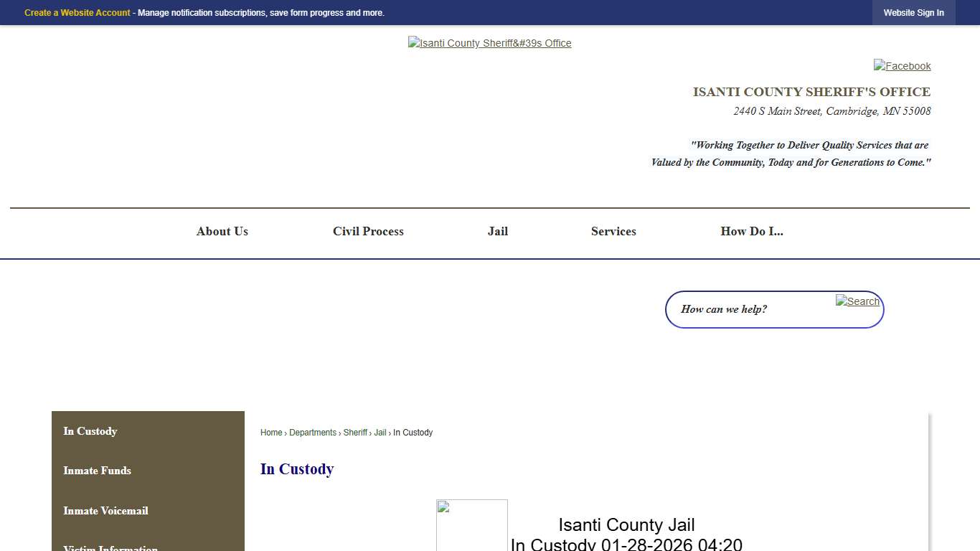Open the Jail menu
Viewport: 980px width, 551px height.
point(497,231)
